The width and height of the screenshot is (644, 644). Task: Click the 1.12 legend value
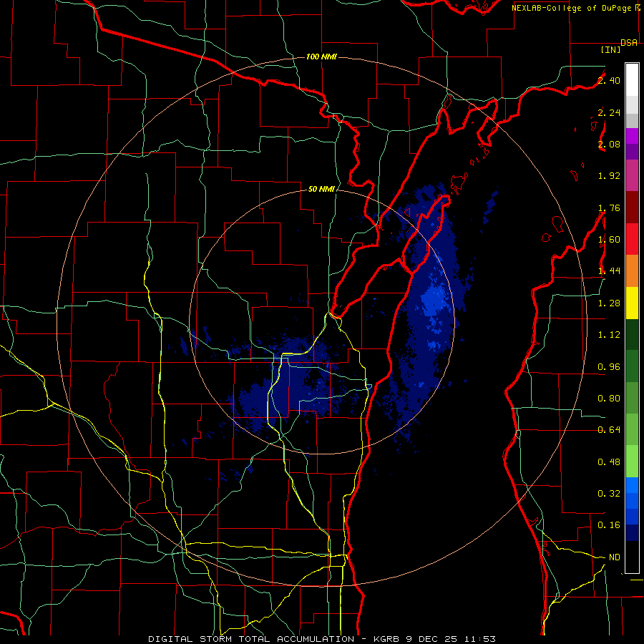click(609, 335)
